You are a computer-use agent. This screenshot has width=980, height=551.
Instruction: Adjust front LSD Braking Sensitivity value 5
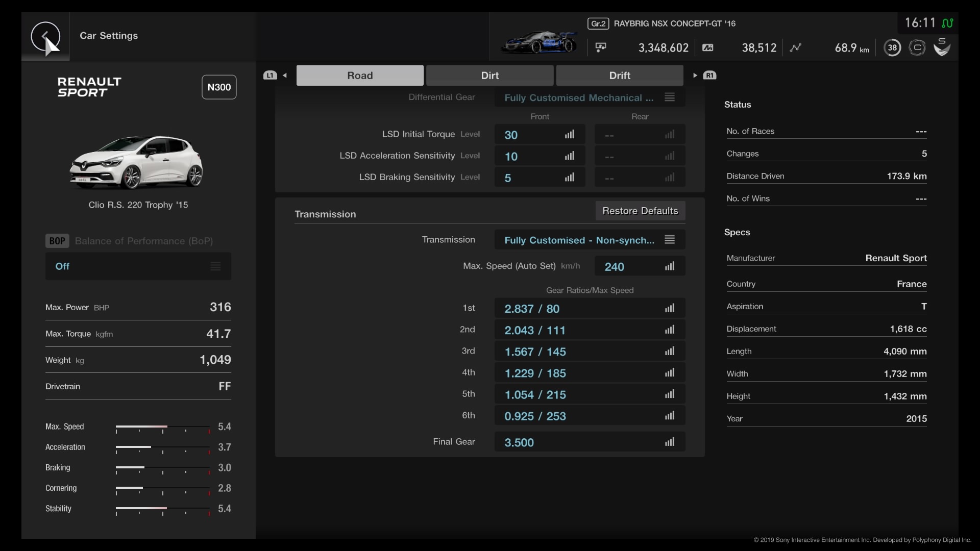(540, 178)
